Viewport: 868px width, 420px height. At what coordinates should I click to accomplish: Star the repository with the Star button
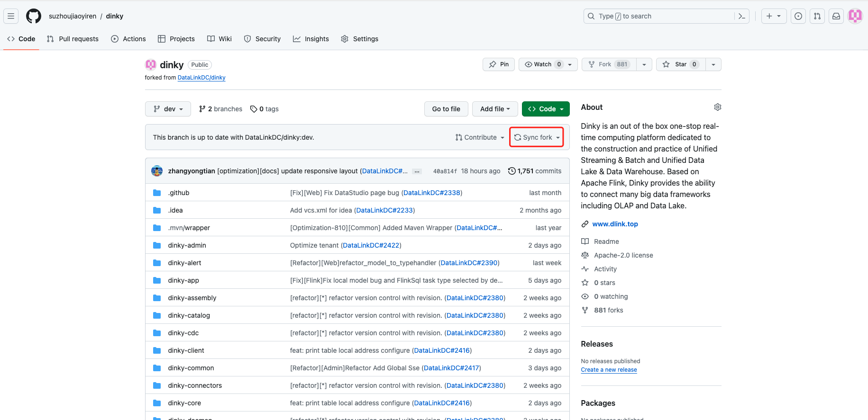pyautogui.click(x=681, y=64)
